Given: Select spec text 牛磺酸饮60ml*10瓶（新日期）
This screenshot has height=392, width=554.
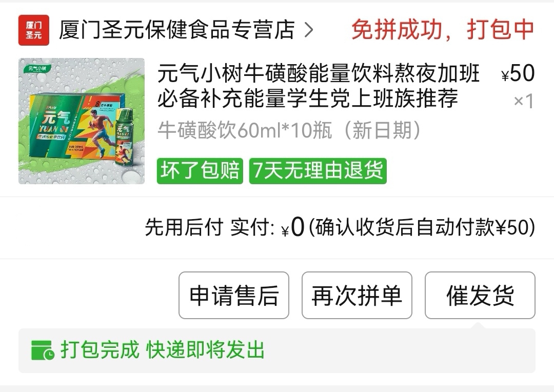Looking at the screenshot, I should pos(289,130).
